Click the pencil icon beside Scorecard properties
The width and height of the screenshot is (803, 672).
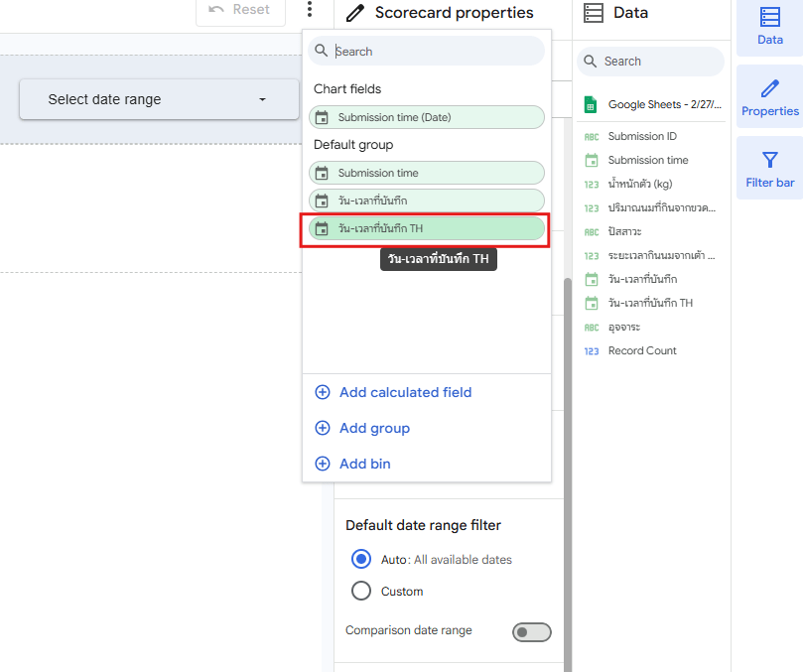coord(354,13)
